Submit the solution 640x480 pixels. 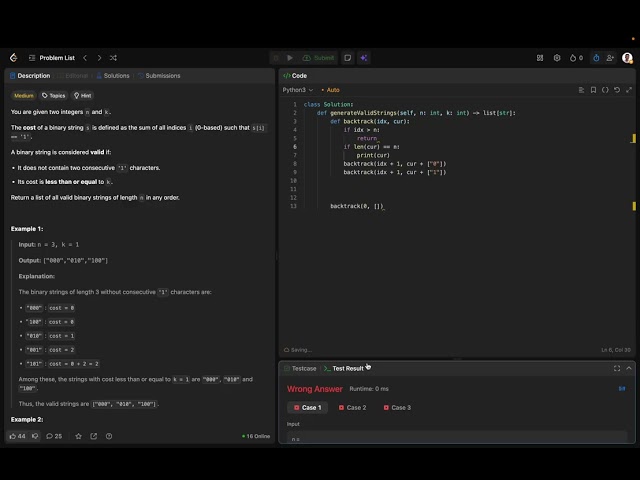pyautogui.click(x=318, y=58)
